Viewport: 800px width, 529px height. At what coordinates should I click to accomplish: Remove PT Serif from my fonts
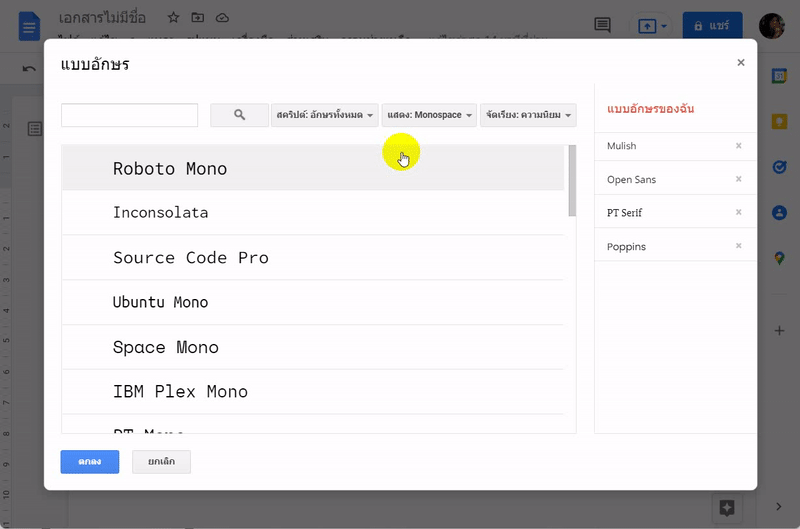coord(739,213)
